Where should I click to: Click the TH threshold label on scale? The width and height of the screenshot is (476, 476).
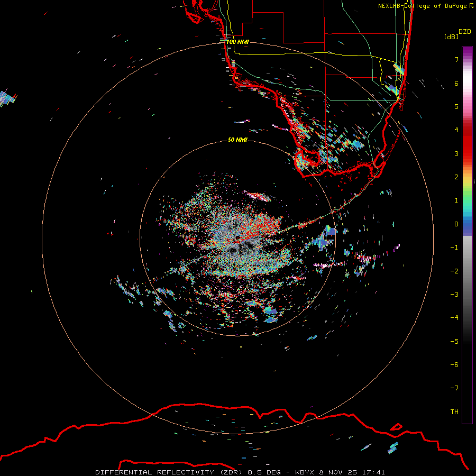pyautogui.click(x=454, y=412)
